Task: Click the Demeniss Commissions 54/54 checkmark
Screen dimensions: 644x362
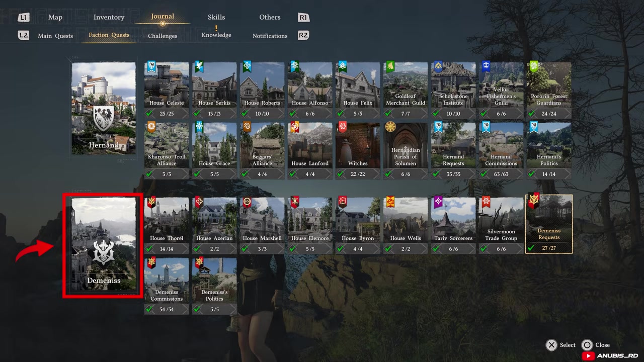Action: point(149,309)
